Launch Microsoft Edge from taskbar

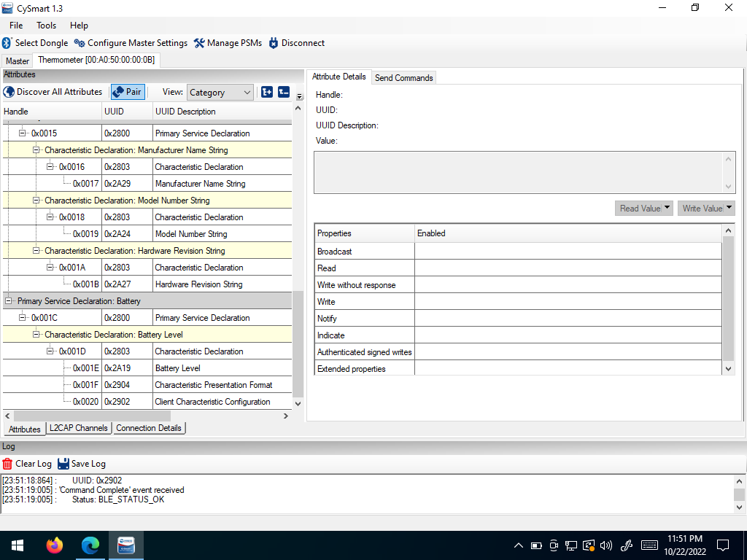coord(90,545)
